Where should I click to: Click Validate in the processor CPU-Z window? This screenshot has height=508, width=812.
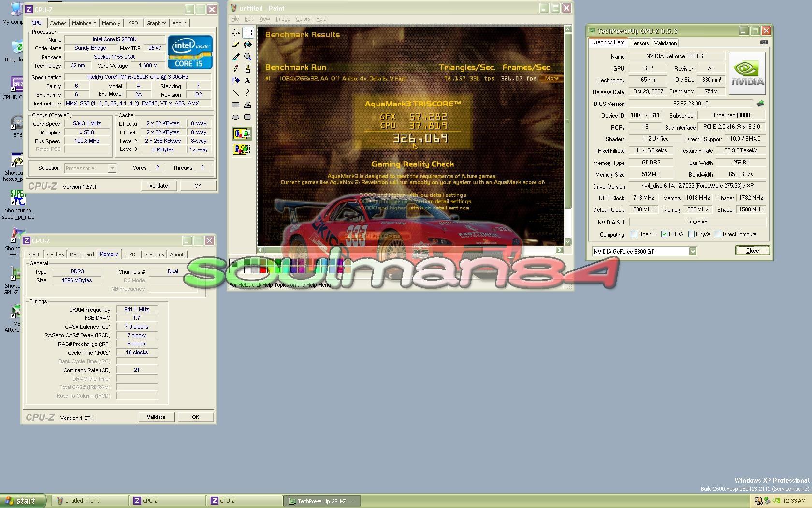[x=159, y=186]
